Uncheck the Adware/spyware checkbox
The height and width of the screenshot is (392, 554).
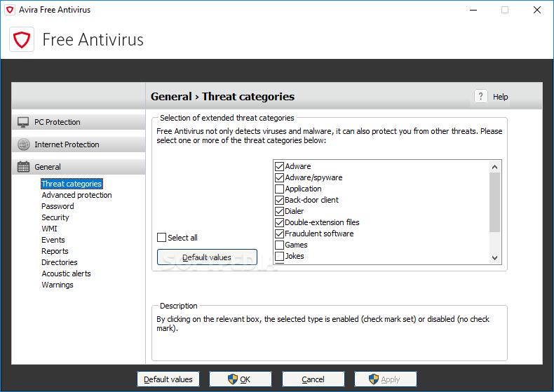point(280,177)
